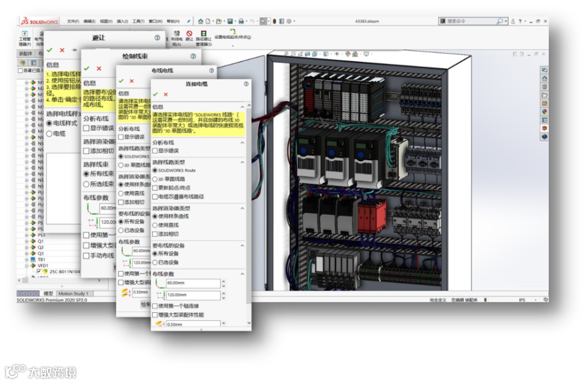Click the New document icon
The width and height of the screenshot is (588, 383).
208,21
